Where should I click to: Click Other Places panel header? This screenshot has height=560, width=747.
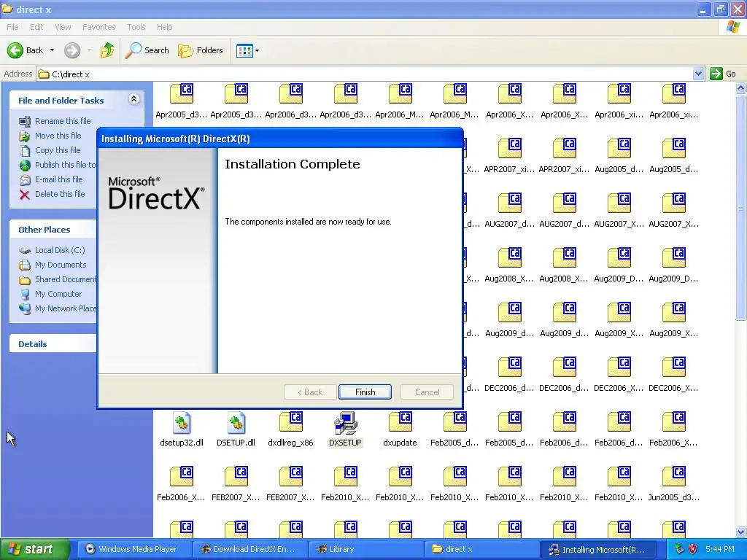pyautogui.click(x=53, y=230)
